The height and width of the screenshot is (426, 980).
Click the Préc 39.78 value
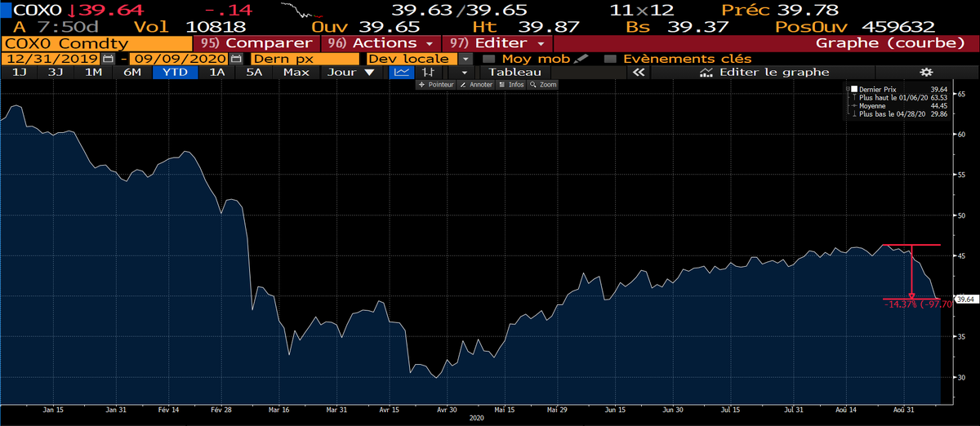pyautogui.click(x=781, y=10)
